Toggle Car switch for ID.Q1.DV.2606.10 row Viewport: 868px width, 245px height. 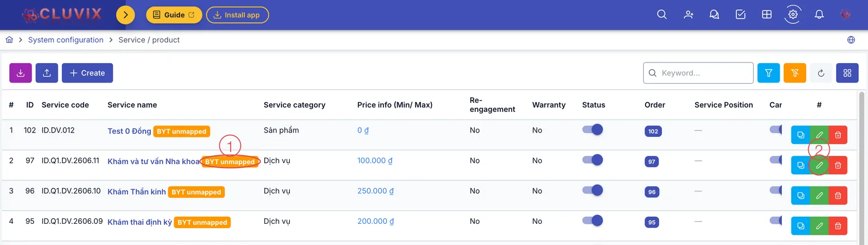(x=776, y=191)
